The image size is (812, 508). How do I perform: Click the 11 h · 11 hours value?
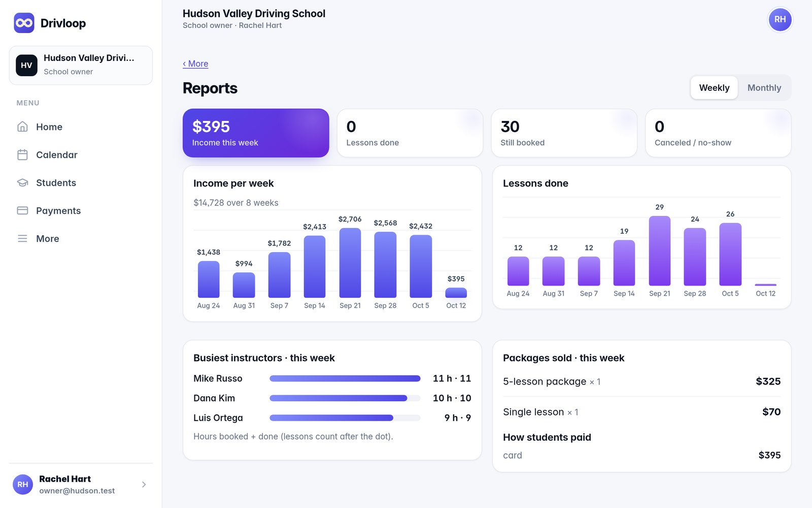(452, 378)
